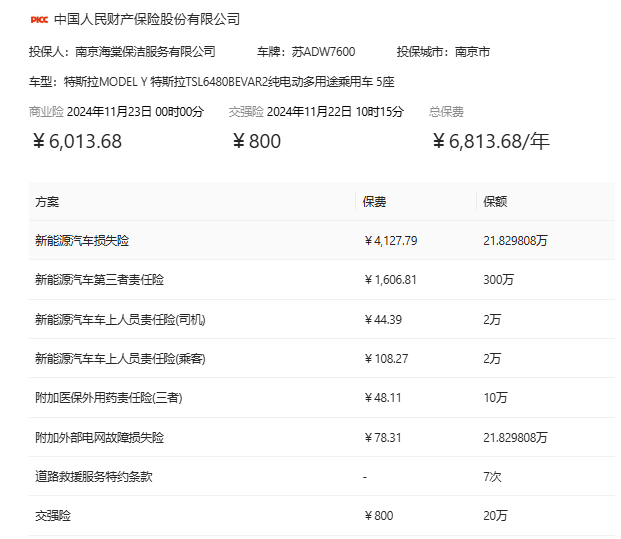Click the 保费 column header
621x539 pixels.
click(x=374, y=202)
